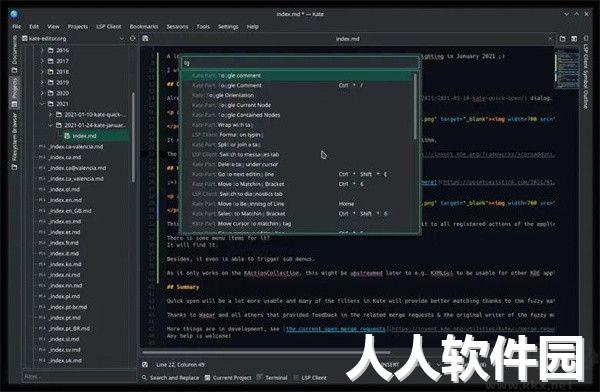The image size is (600, 392).
Task: Open the LSP Client Symbol Outline panel
Action: (585, 73)
